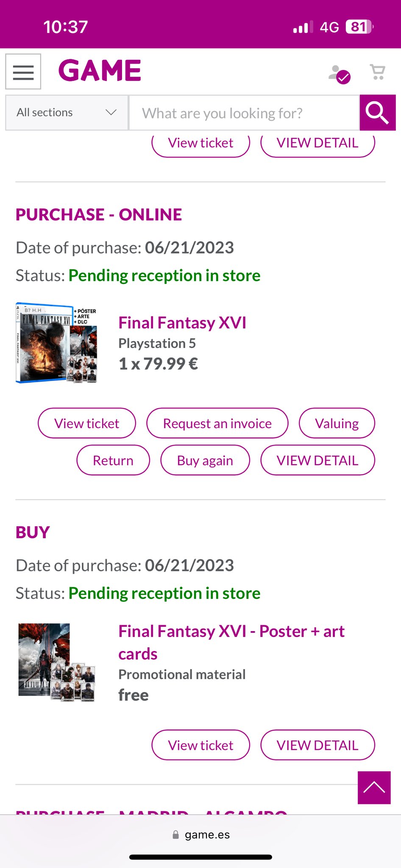View ticket for the online purchase
The height and width of the screenshot is (868, 401).
pyautogui.click(x=87, y=423)
